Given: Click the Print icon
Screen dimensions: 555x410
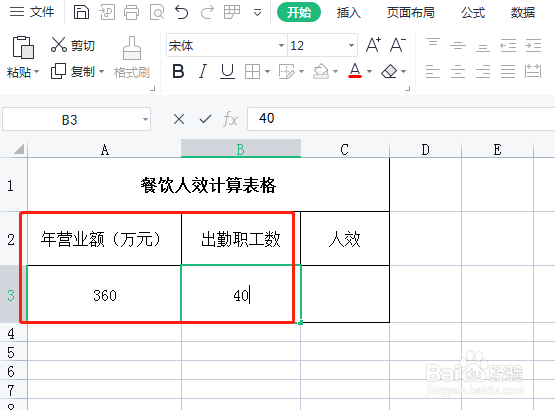Looking at the screenshot, I should [x=131, y=12].
